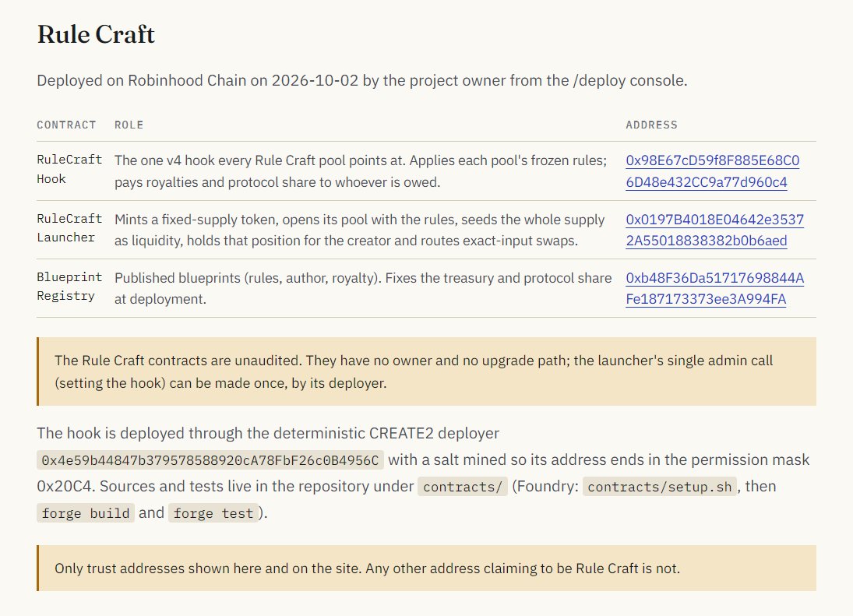The width and height of the screenshot is (853, 616).
Task: Open the RuleCraft Hook address link
Action: coord(712,171)
